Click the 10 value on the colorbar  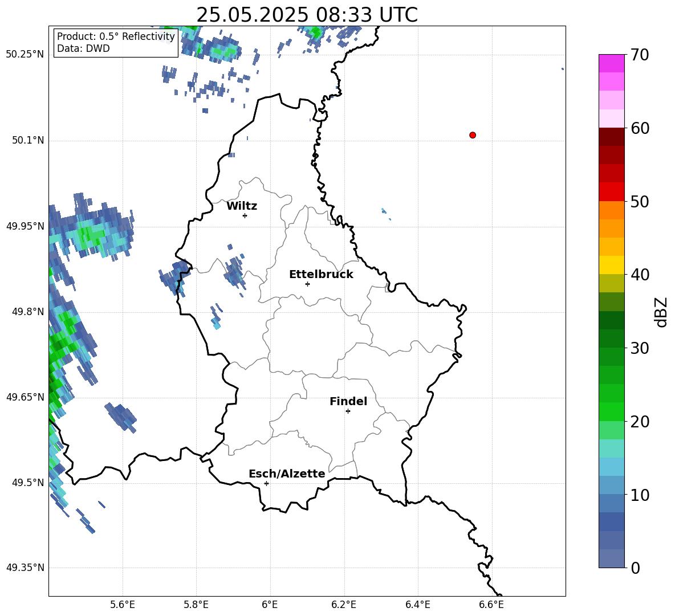tap(640, 495)
